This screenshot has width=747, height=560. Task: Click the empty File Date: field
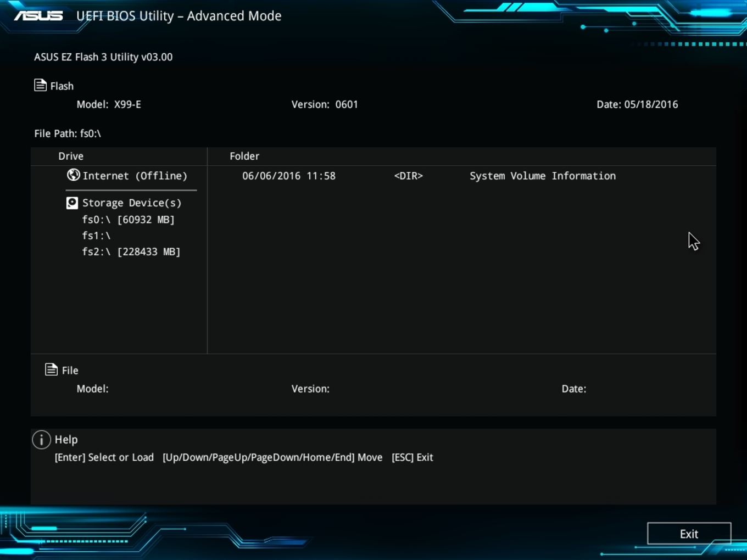[574, 389]
